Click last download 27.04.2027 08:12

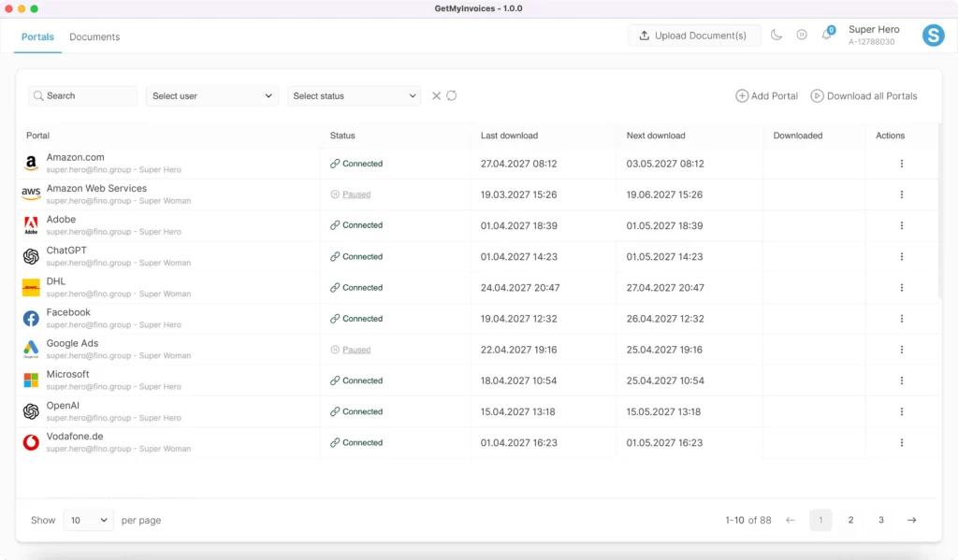[x=518, y=164]
